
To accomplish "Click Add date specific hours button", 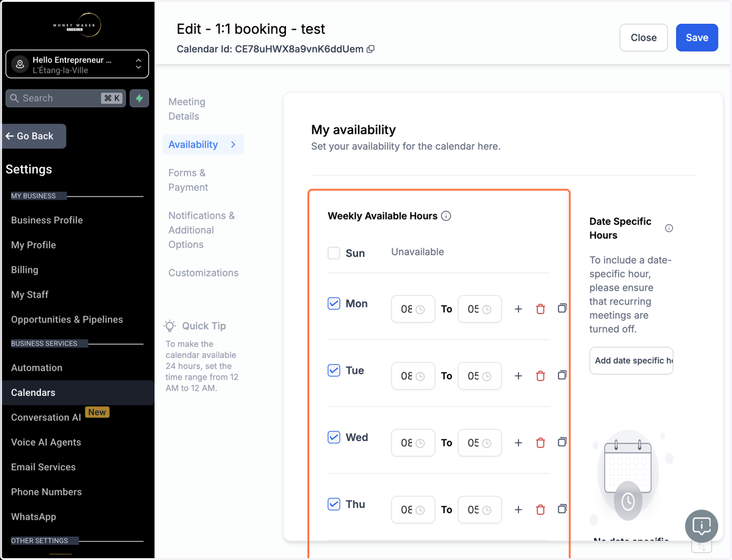I will pos(631,361).
